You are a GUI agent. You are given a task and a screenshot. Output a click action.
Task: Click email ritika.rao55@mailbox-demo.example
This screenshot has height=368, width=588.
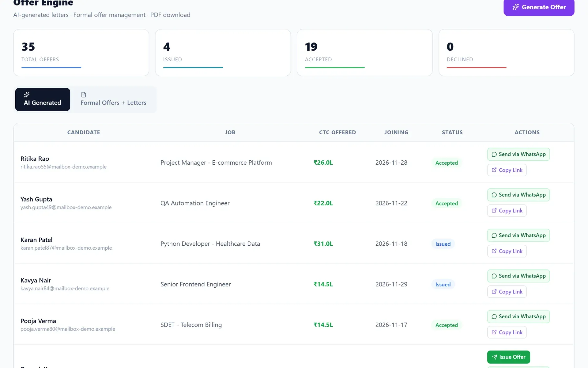pos(63,167)
